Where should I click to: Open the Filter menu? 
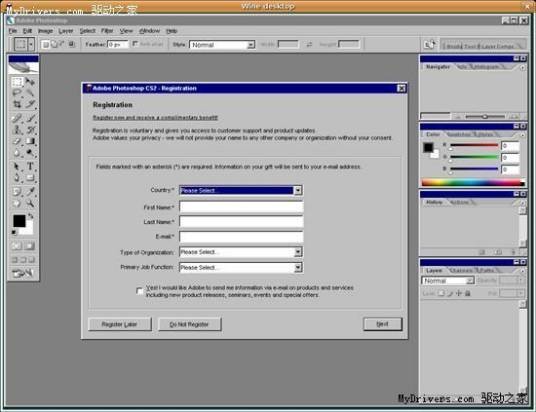[x=107, y=31]
